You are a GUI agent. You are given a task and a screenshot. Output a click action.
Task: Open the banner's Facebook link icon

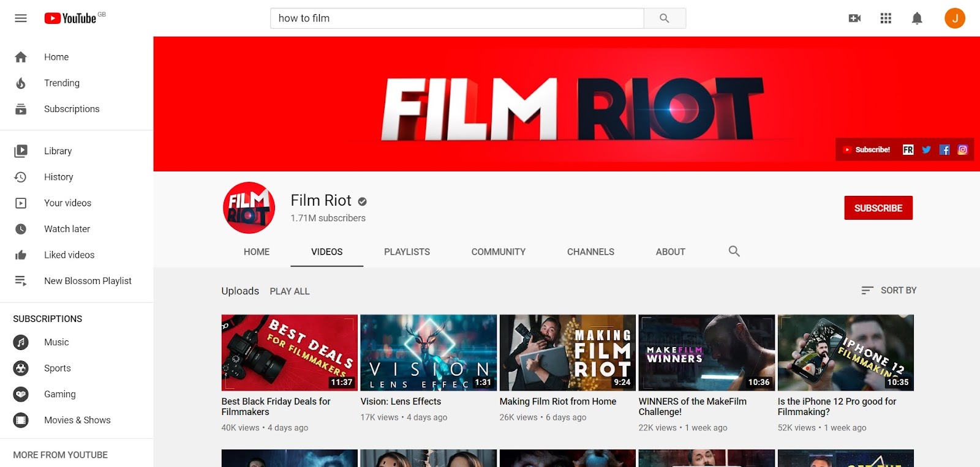944,150
